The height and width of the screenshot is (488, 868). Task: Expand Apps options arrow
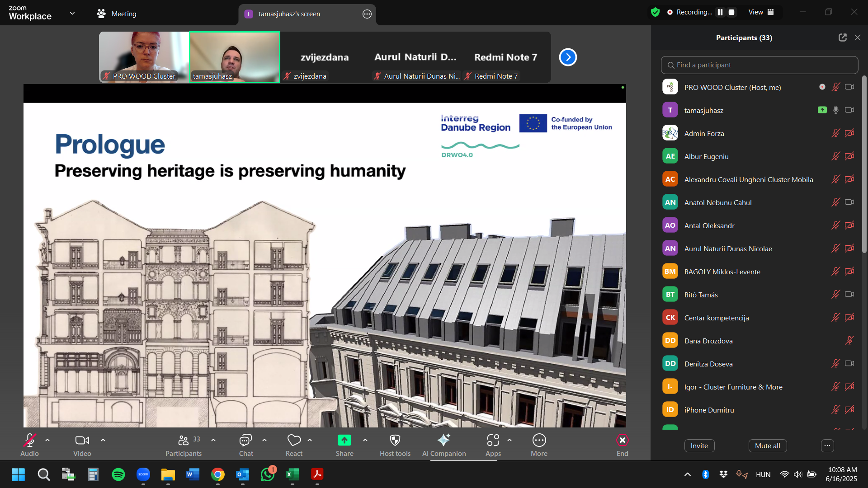509,440
